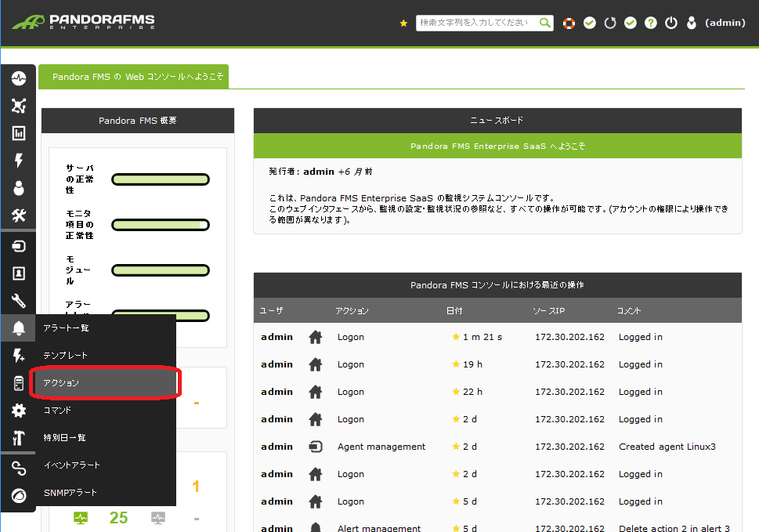
Task: Open the question-mark help icon
Action: coord(651,23)
